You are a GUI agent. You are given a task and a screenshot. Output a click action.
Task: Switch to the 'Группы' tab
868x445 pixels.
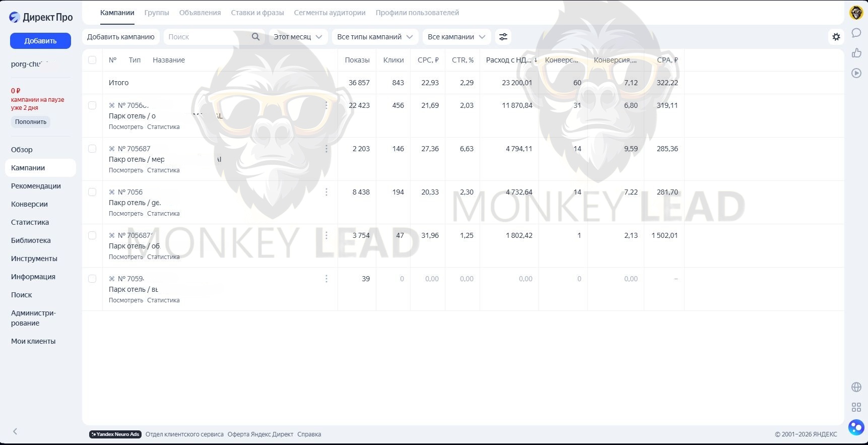pyautogui.click(x=157, y=13)
